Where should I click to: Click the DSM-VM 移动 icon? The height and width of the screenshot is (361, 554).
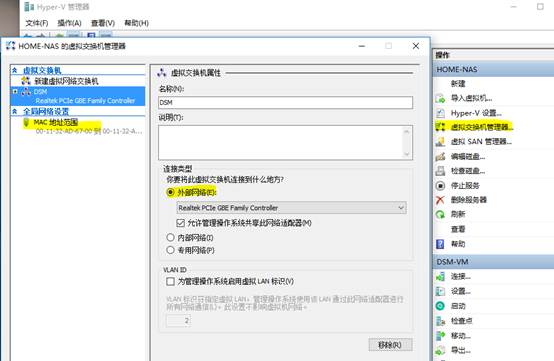[x=440, y=336]
